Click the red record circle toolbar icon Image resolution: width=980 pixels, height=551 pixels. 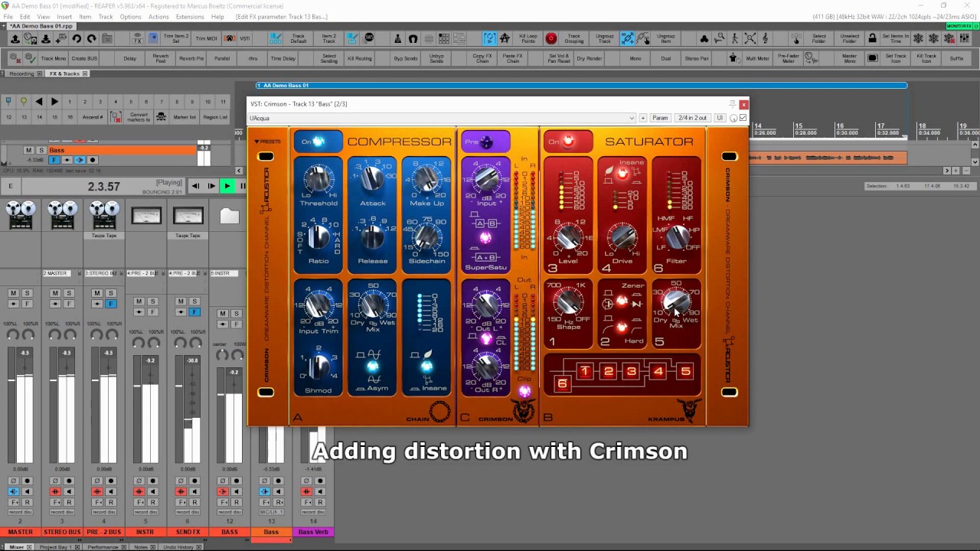pos(551,38)
